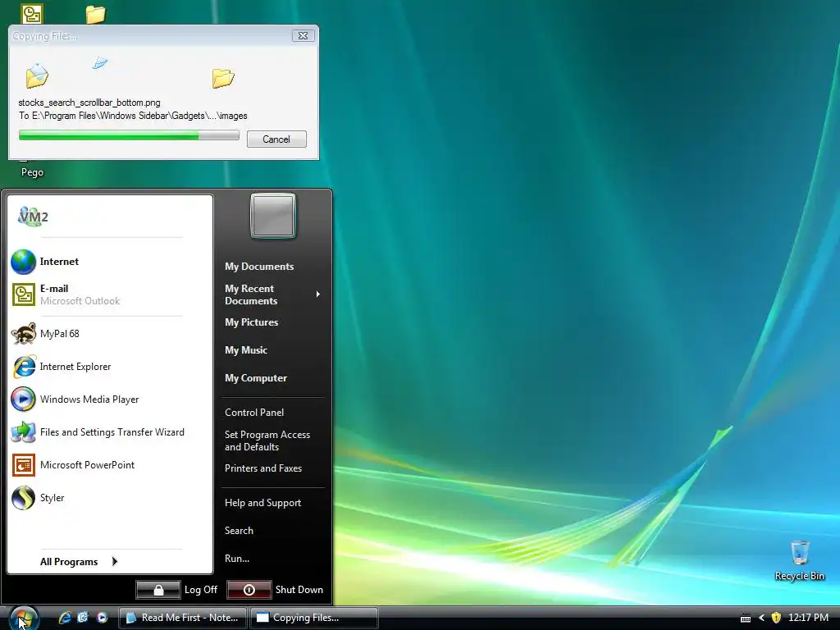The image size is (840, 630).
Task: Launch Internet Explorer from Start menu list
Action: [75, 367]
